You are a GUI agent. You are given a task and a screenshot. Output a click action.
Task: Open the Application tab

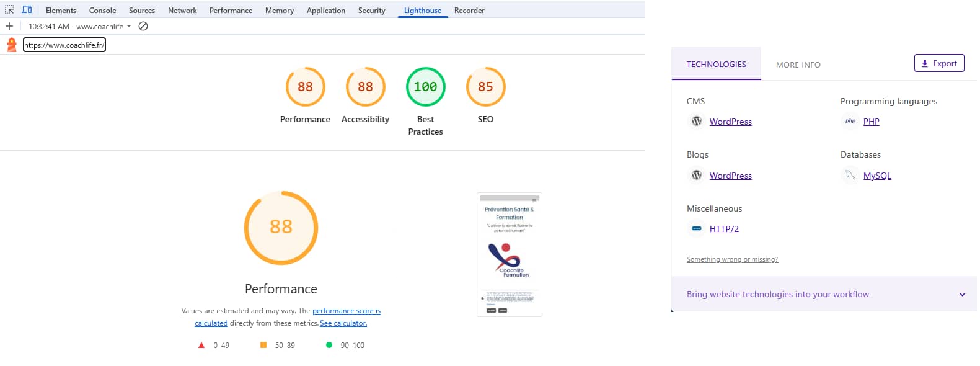coord(326,10)
